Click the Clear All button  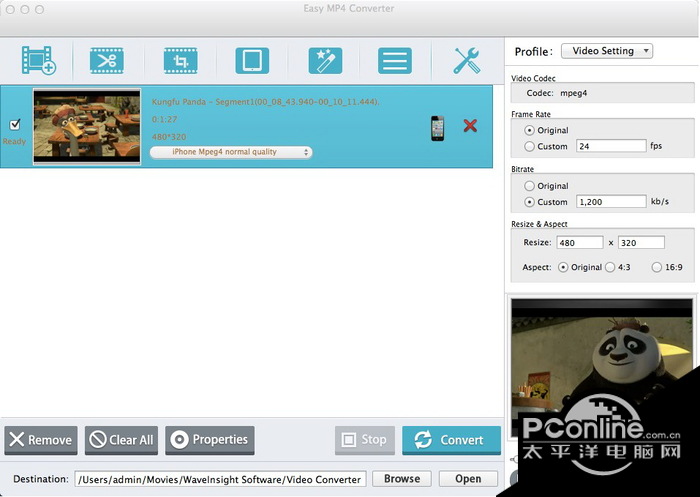tap(121, 440)
